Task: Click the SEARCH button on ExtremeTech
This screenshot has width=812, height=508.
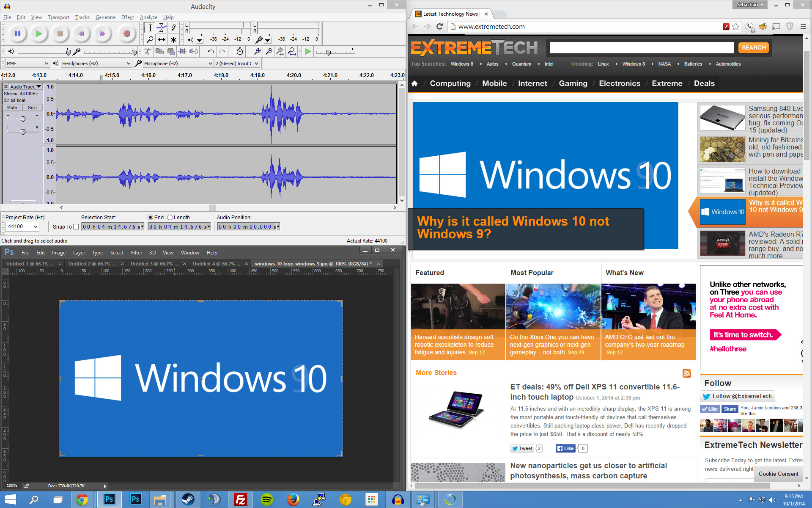Action: point(753,47)
